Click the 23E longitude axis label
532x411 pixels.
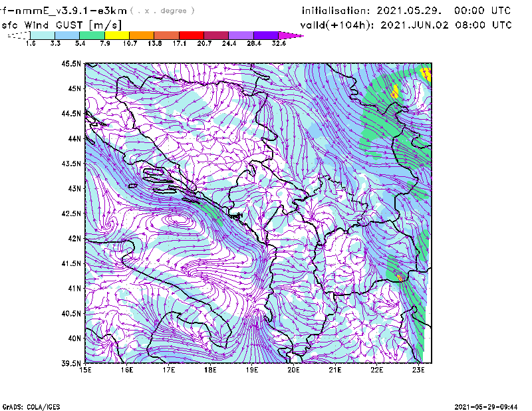418,370
